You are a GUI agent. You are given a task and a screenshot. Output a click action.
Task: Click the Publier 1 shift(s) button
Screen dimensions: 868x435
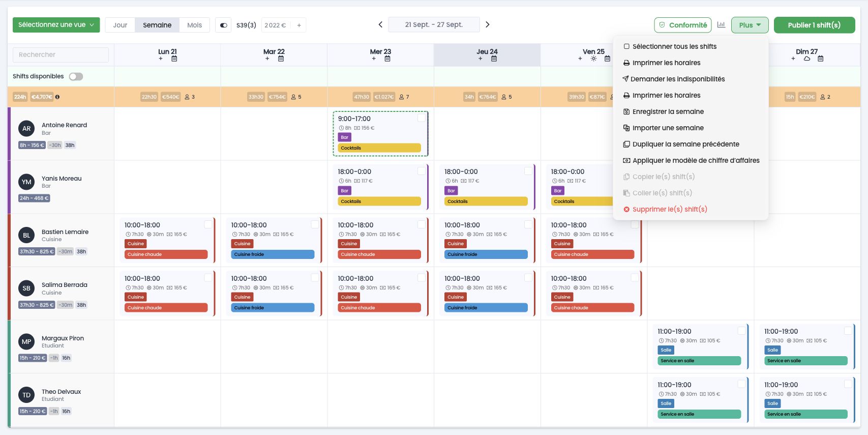[814, 25]
